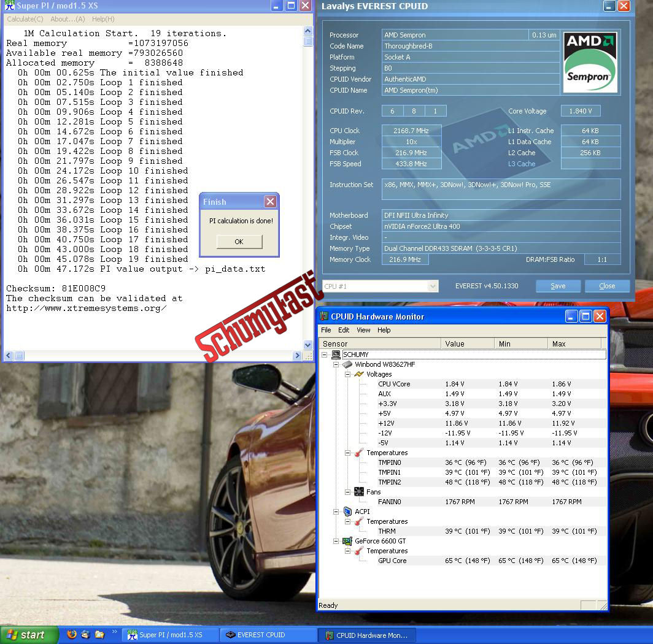Click the Fans icon in the sensor tree
The width and height of the screenshot is (653, 644).
pyautogui.click(x=358, y=492)
